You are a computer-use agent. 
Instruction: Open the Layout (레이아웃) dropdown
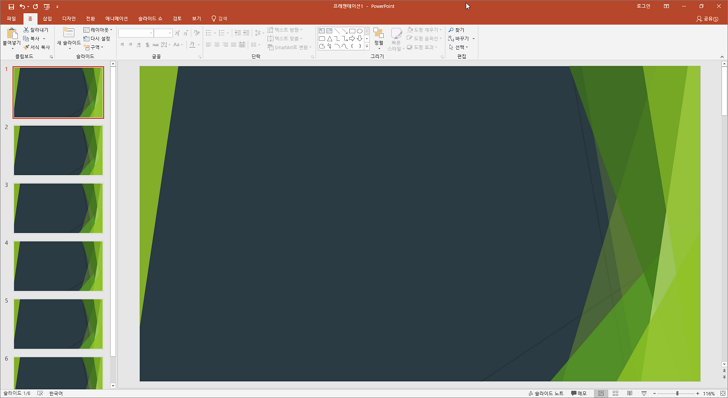(x=98, y=30)
